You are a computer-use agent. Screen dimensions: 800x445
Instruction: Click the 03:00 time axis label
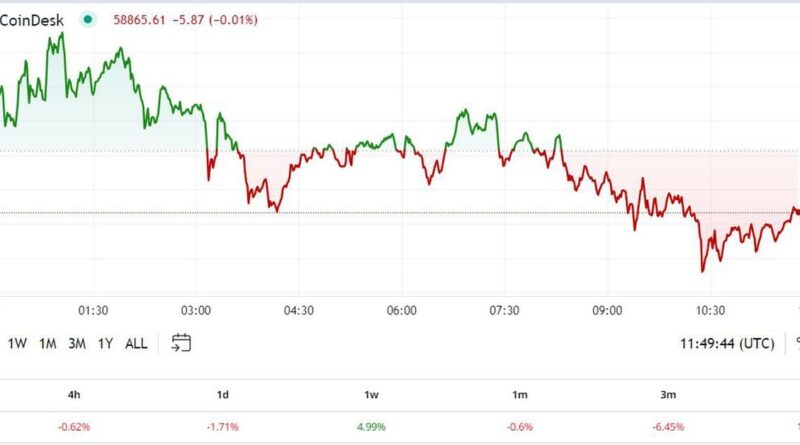pyautogui.click(x=195, y=310)
